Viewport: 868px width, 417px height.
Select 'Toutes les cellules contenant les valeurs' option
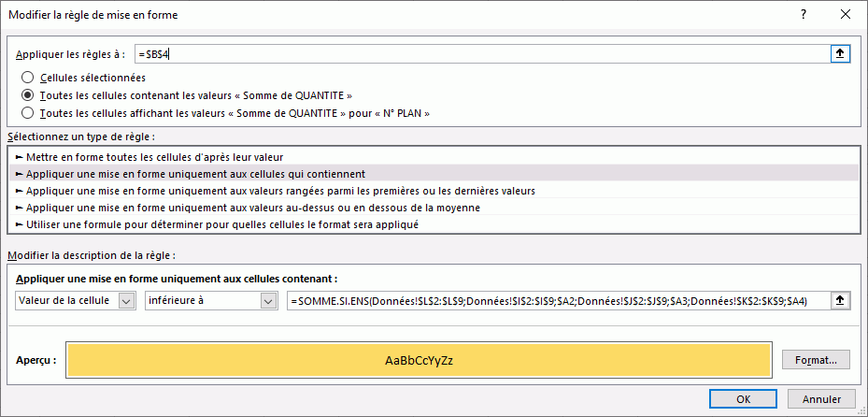coord(28,95)
